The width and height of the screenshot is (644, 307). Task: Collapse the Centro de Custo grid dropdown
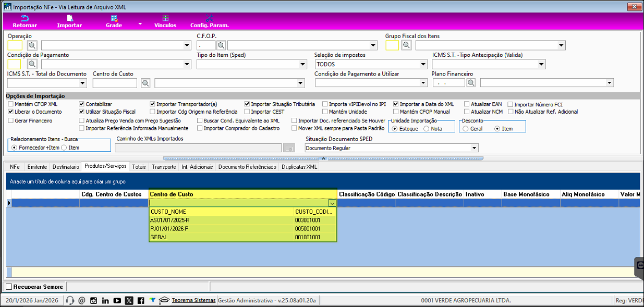click(x=332, y=203)
